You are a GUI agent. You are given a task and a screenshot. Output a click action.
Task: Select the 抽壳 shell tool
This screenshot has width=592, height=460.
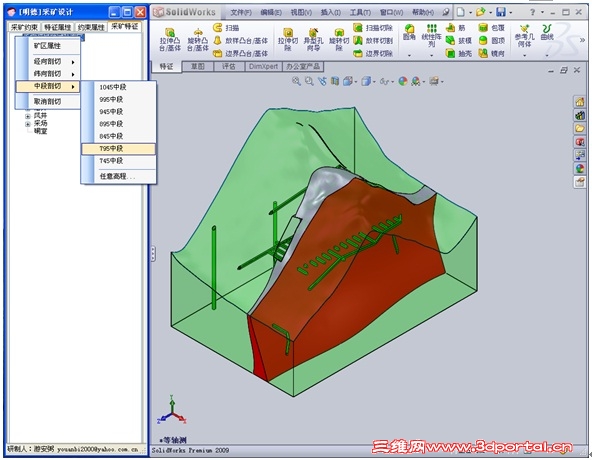point(459,53)
